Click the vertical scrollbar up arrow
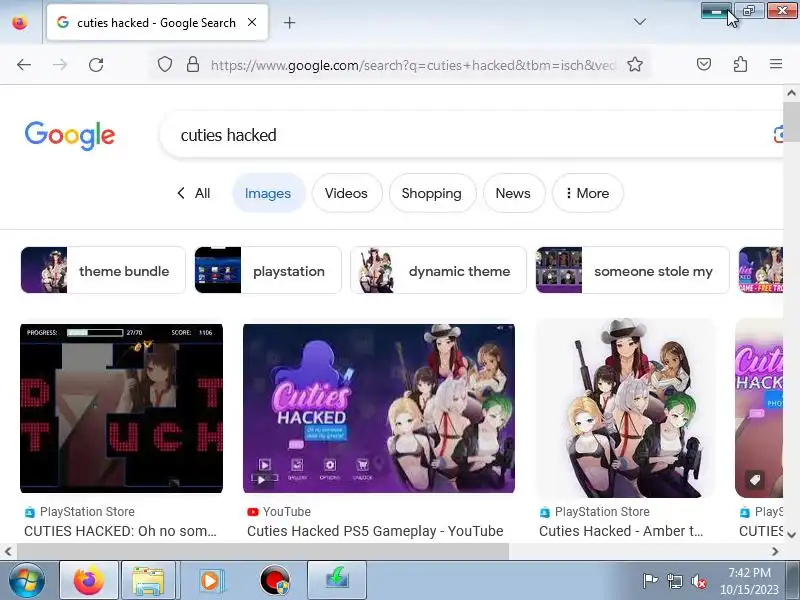Screen dimensions: 800x600 [x=791, y=93]
